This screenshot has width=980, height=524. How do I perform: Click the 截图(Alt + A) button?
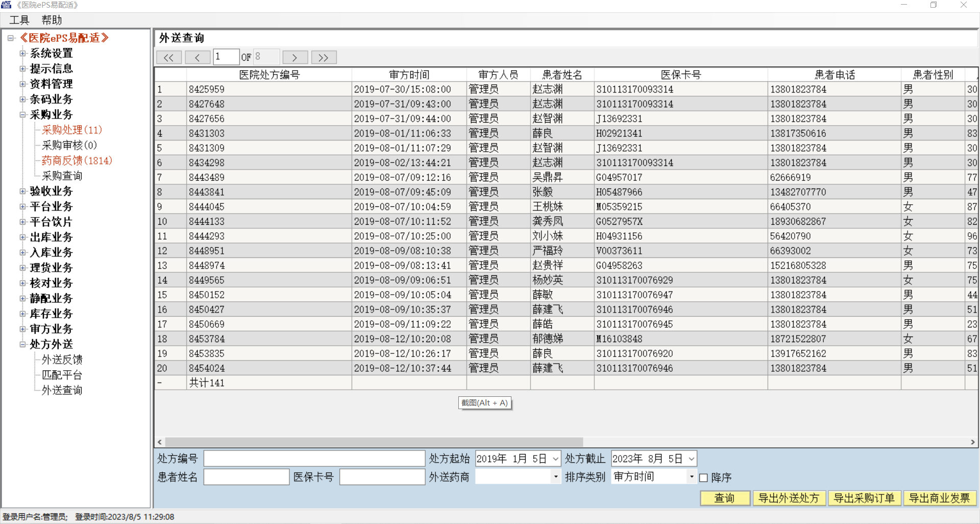click(x=485, y=403)
